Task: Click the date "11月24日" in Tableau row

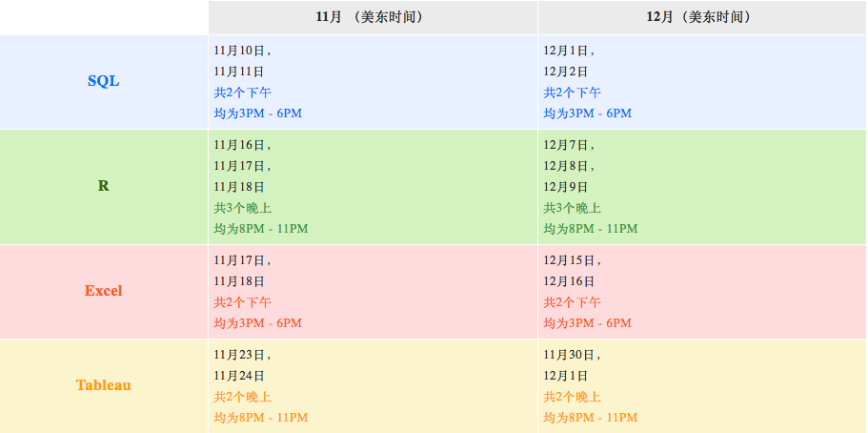Action: click(x=239, y=376)
